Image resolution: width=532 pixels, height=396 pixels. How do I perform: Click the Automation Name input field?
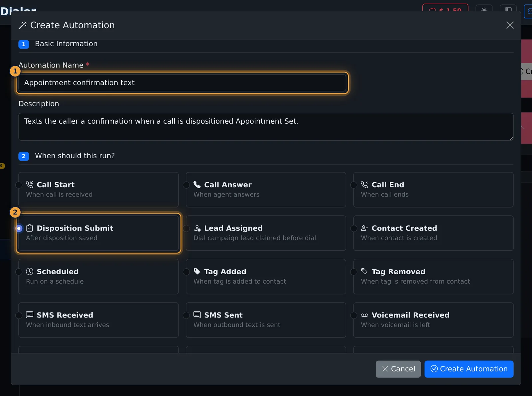coord(182,83)
